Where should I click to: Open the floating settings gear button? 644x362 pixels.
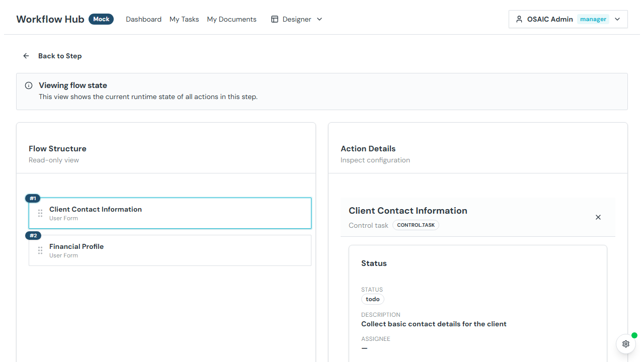[x=625, y=344]
